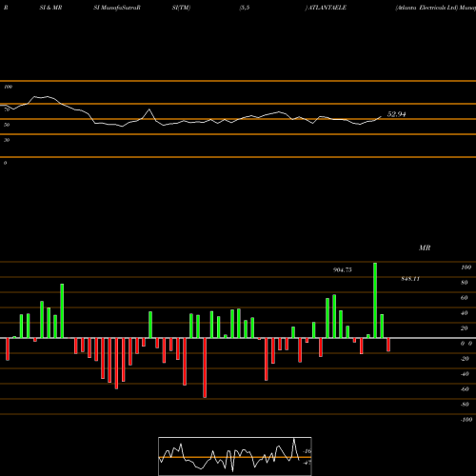Screen dimensions: 476x476
Task: Click the RSI current value 52.94 label
Action: coord(396,114)
